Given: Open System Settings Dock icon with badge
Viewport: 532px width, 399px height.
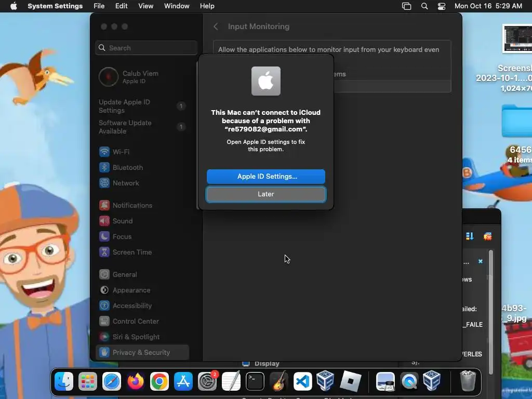Looking at the screenshot, I should (207, 381).
